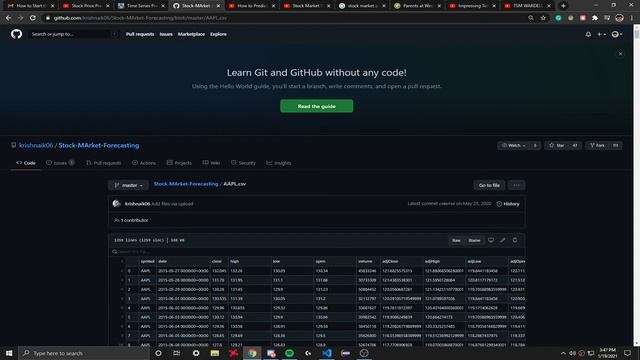Open Visual Studio Code from taskbar
This screenshot has height=360, width=640.
(327, 353)
